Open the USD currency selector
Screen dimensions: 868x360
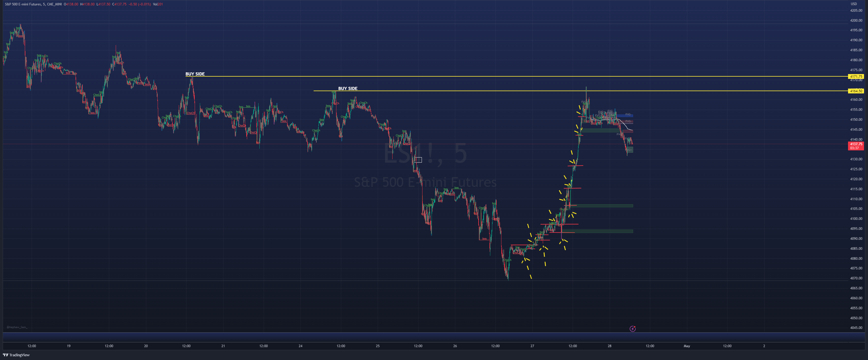click(853, 4)
